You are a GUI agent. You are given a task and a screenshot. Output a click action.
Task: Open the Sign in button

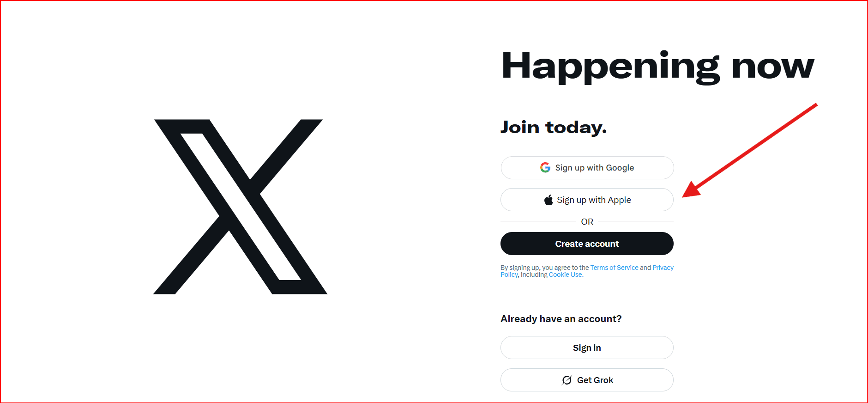coord(587,348)
